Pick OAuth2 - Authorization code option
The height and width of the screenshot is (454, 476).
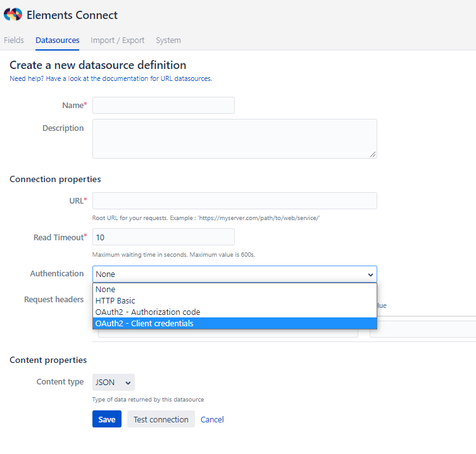[x=147, y=312]
